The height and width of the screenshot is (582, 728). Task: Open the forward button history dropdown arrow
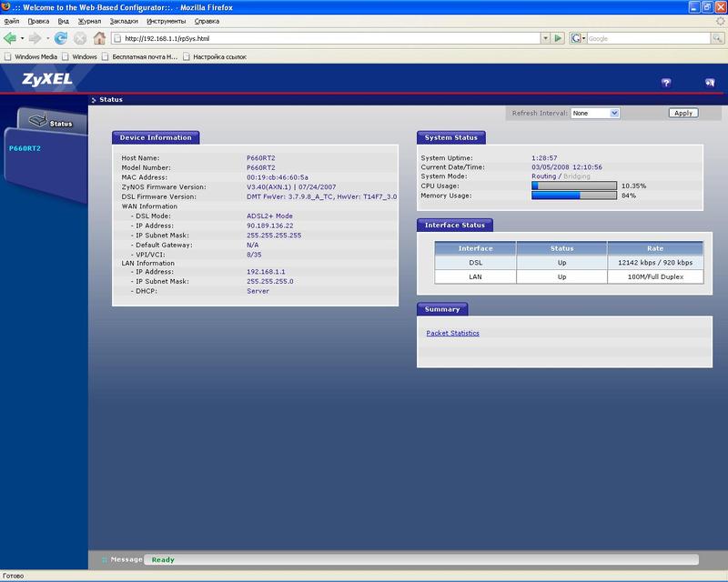[47, 38]
